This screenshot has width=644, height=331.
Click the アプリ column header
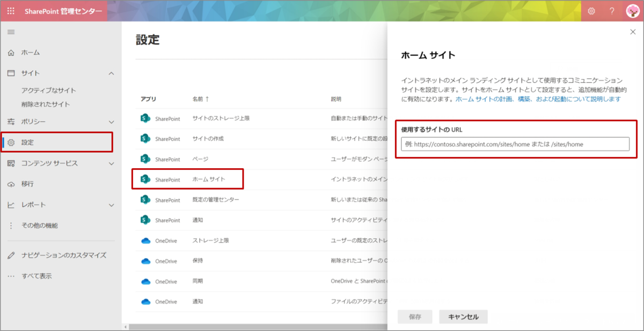pyautogui.click(x=148, y=99)
